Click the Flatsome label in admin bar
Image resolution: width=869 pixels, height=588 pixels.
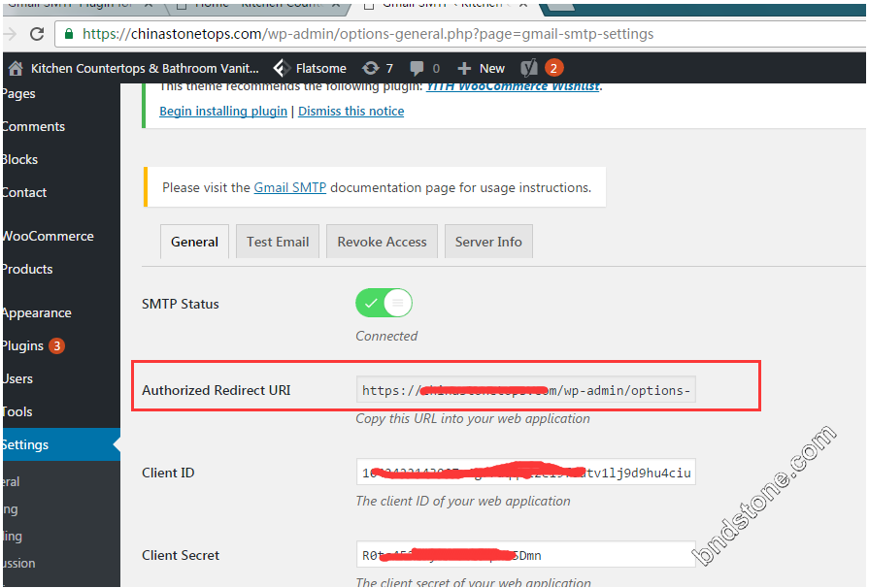[320, 68]
